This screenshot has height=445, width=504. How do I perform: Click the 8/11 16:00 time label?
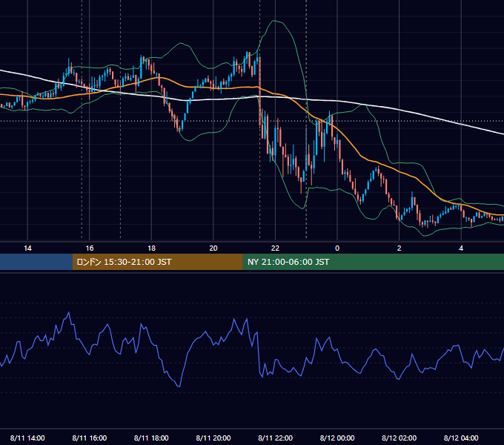pos(90,438)
